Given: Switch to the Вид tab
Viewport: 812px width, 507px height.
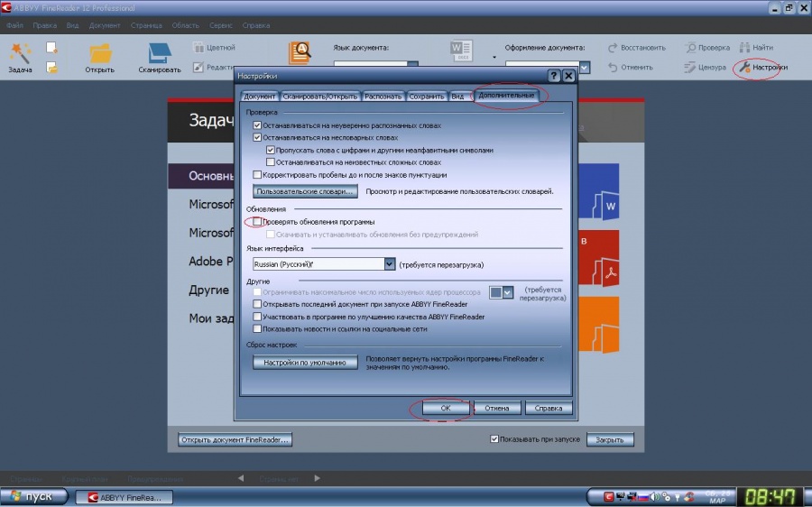Looking at the screenshot, I should pyautogui.click(x=457, y=97).
